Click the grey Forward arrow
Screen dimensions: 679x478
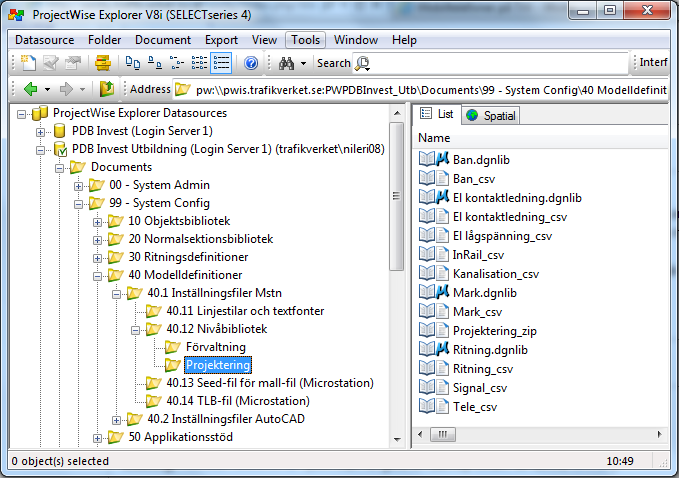(x=66, y=89)
